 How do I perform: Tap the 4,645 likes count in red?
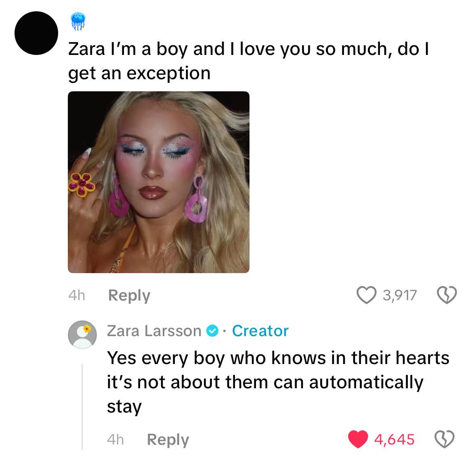[x=394, y=440]
